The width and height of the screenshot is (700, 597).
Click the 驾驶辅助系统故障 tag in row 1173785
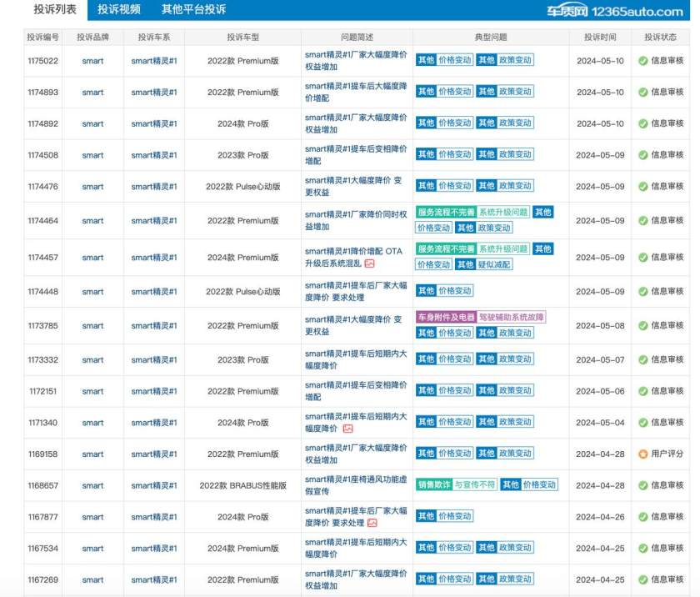(512, 317)
